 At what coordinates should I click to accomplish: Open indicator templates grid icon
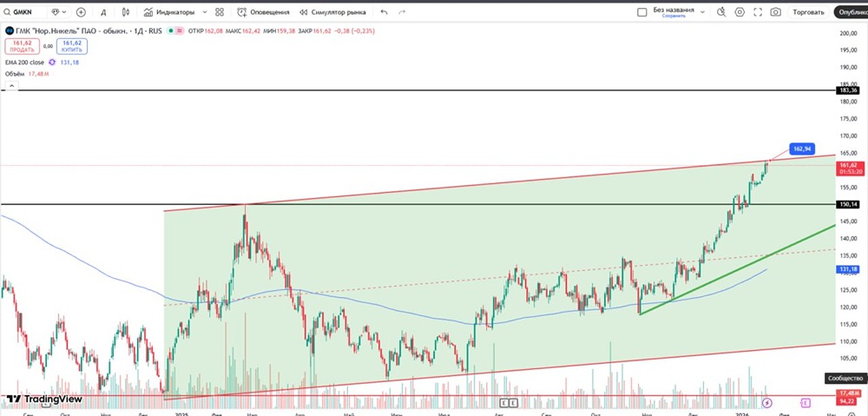pyautogui.click(x=220, y=11)
